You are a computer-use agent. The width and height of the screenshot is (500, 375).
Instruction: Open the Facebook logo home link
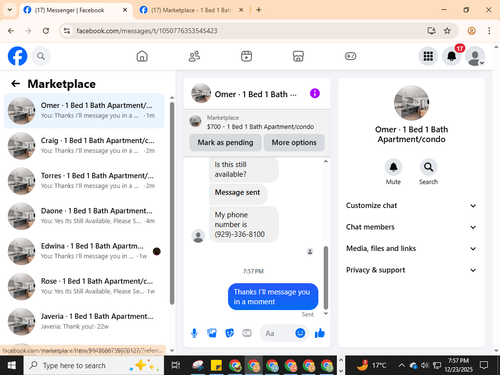click(x=17, y=56)
